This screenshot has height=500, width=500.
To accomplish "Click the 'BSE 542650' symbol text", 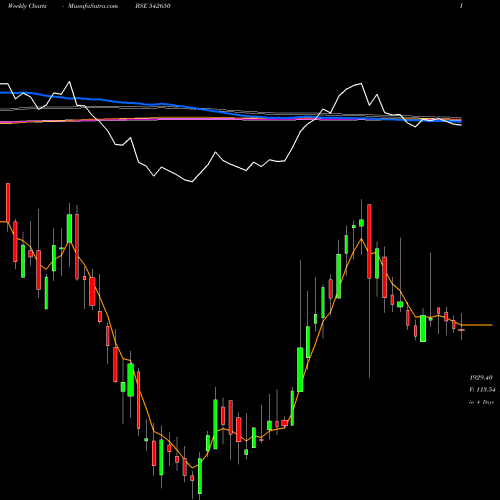I will coord(153,6).
